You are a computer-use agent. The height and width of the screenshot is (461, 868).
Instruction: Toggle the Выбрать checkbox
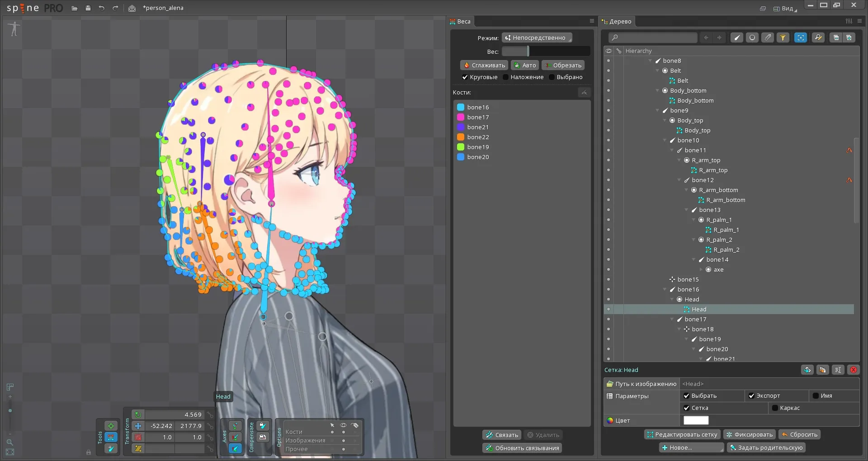click(x=686, y=396)
